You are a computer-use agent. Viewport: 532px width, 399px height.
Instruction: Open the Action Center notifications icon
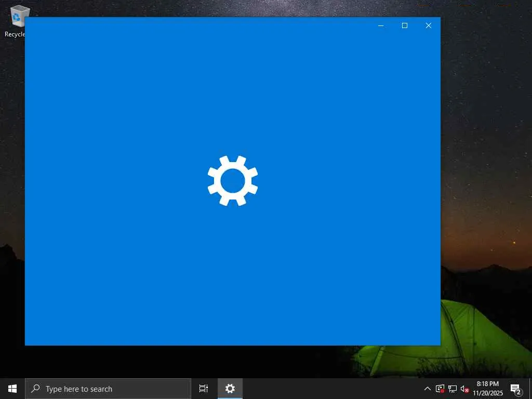[515, 389]
